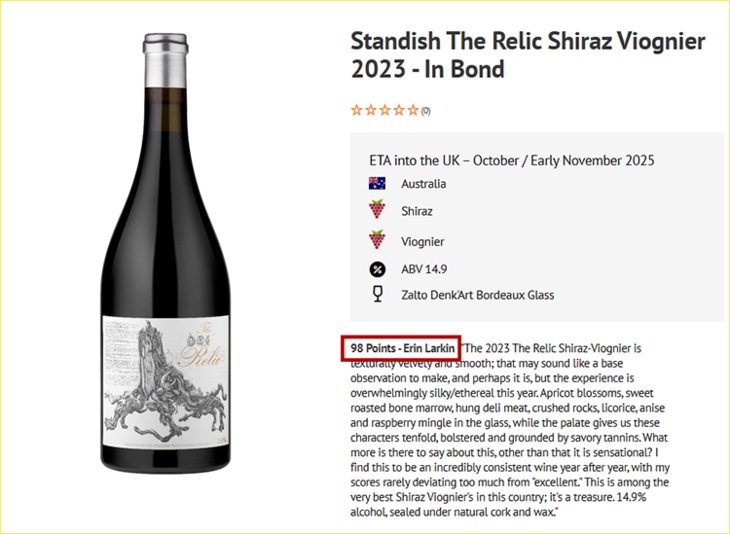Click the Viognier grape variety label
Viewport: 730px width, 534px height.
coord(423,241)
